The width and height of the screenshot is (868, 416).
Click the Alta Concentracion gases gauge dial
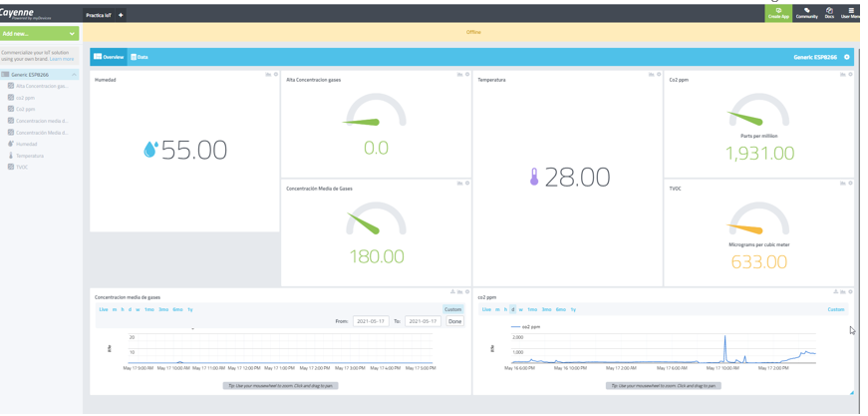pyautogui.click(x=376, y=110)
